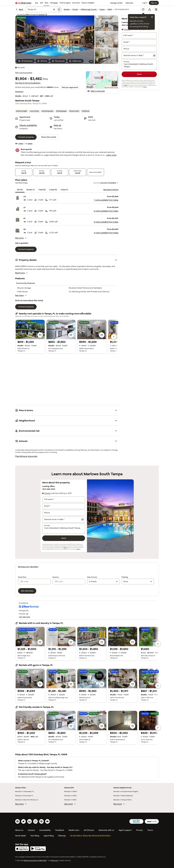Open the Sort by Soonest Available dropdown
The height and width of the screenshot is (868, 174).
point(106,183)
